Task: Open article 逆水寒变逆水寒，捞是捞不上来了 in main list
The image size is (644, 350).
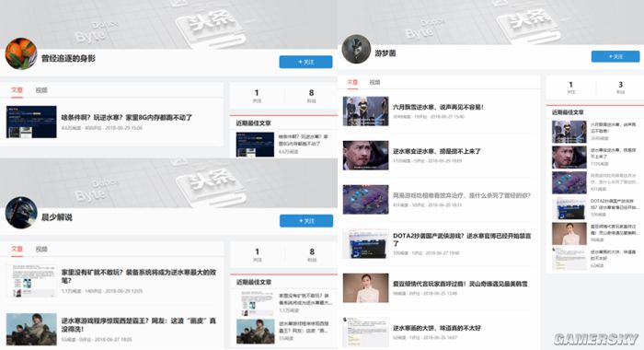Action: [x=437, y=151]
